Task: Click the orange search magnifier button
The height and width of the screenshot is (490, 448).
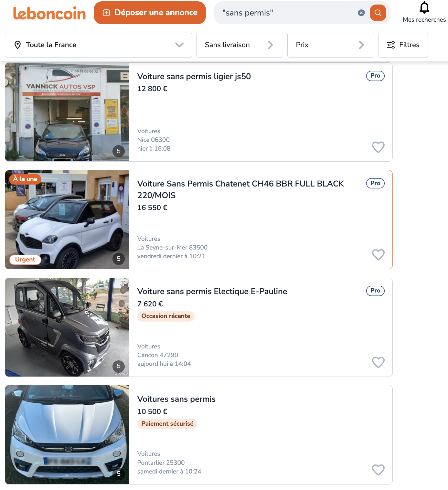Action: point(378,13)
